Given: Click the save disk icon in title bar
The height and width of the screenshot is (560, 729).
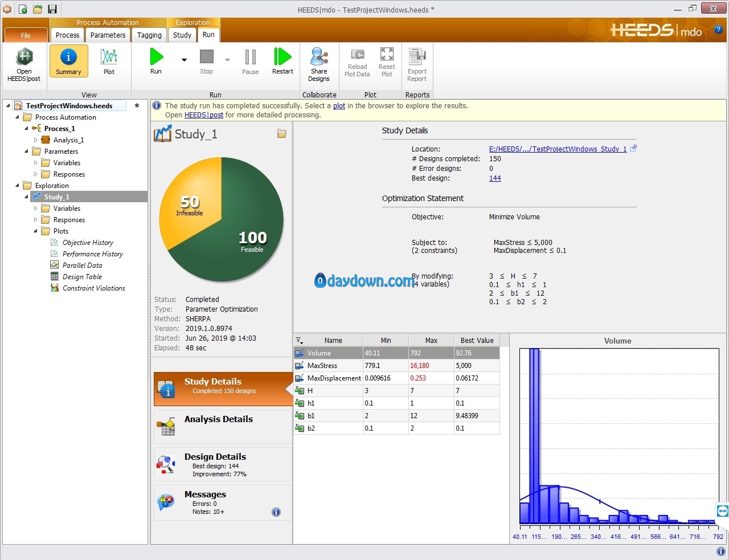Looking at the screenshot, I should [52, 9].
